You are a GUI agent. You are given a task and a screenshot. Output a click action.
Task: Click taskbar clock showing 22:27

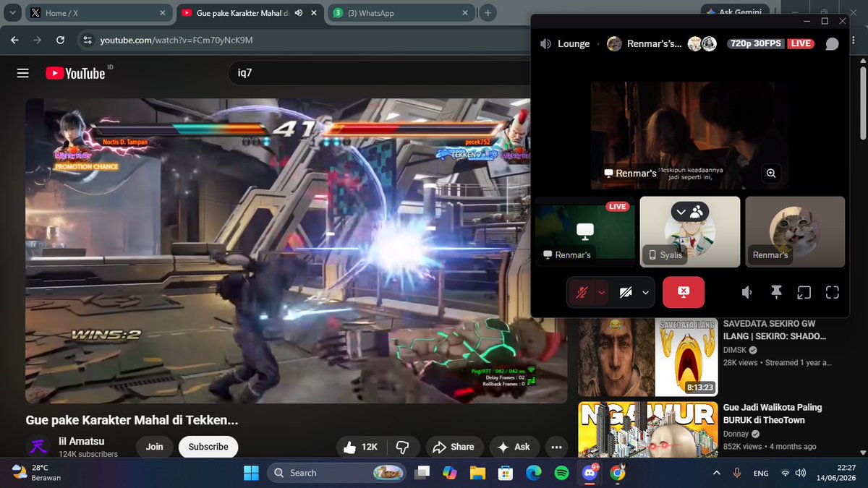click(836, 473)
